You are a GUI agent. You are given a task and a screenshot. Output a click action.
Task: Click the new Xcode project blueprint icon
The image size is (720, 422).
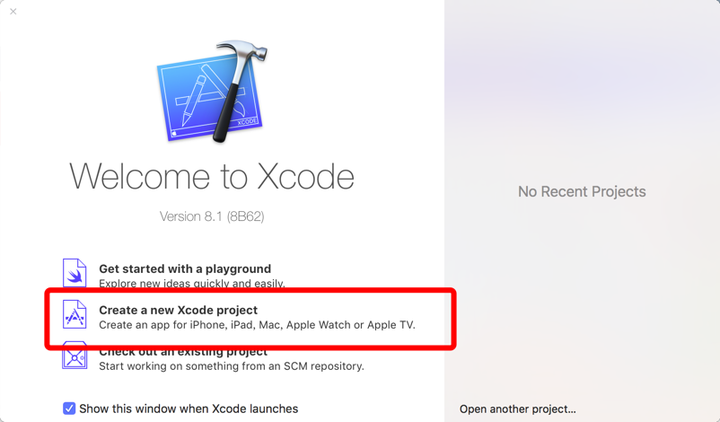tap(75, 315)
